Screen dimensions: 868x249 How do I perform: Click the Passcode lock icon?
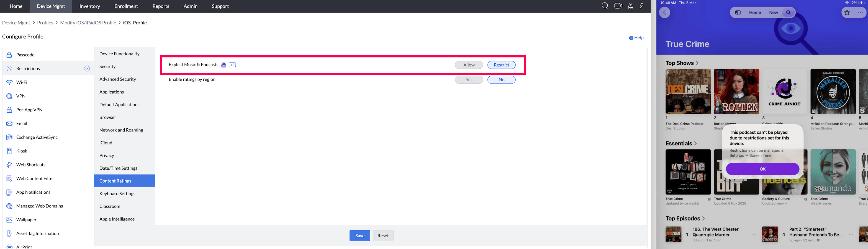pyautogui.click(x=9, y=55)
